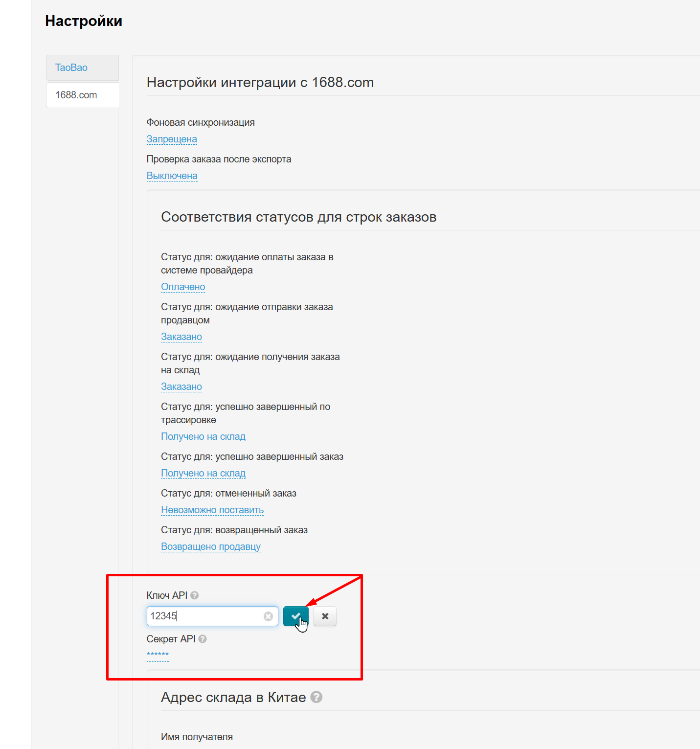This screenshot has width=700, height=749.
Task: Edit status for ожидание отправки заказа продавцом
Action: coord(181,337)
